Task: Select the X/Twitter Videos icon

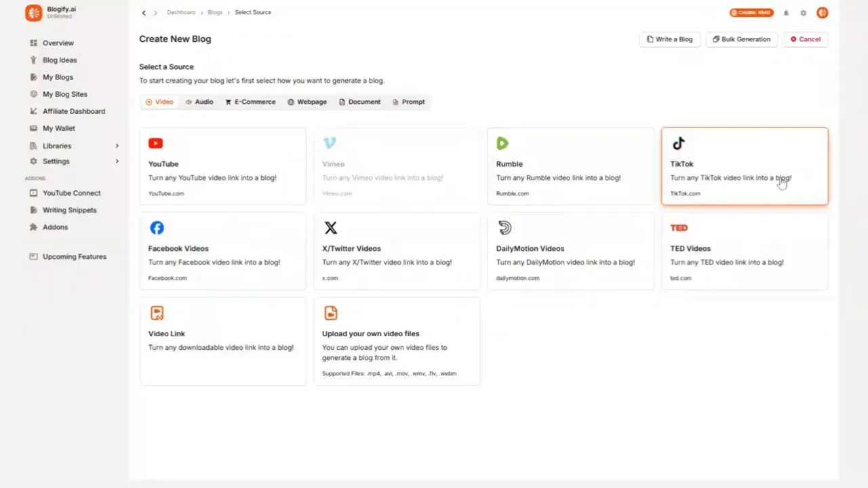Action: point(330,228)
